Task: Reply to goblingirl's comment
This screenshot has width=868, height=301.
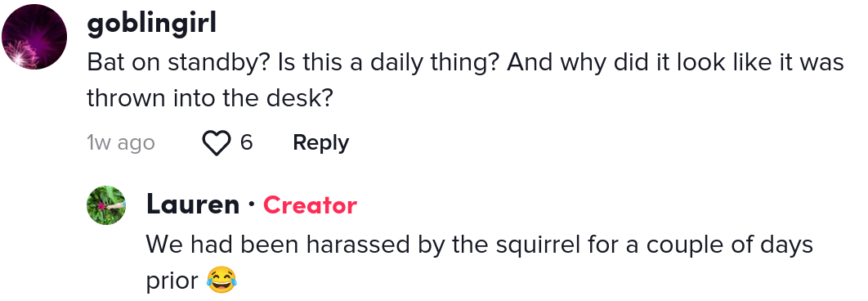Action: (320, 143)
